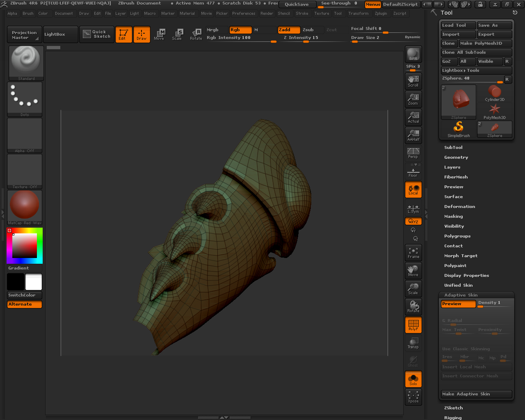The image size is (525, 420).
Task: Expand the ZSketch section
Action: point(453,408)
